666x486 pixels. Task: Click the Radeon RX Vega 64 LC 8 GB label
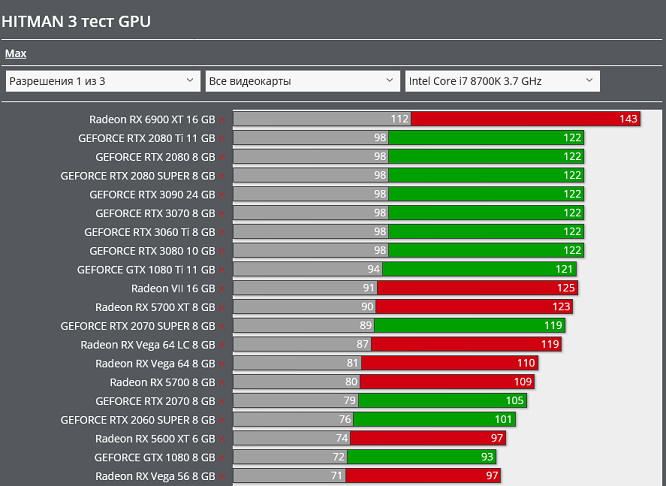pyautogui.click(x=148, y=345)
